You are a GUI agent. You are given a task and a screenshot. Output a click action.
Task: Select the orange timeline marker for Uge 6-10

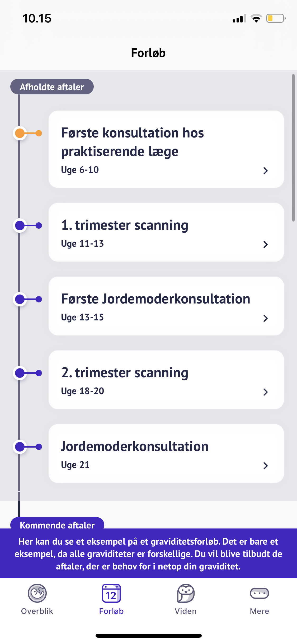pyautogui.click(x=20, y=133)
